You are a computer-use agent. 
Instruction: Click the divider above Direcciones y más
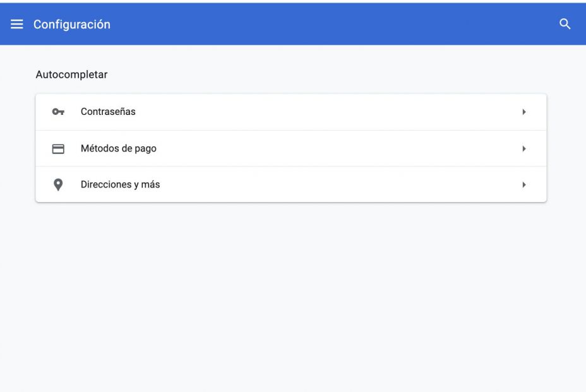290,167
